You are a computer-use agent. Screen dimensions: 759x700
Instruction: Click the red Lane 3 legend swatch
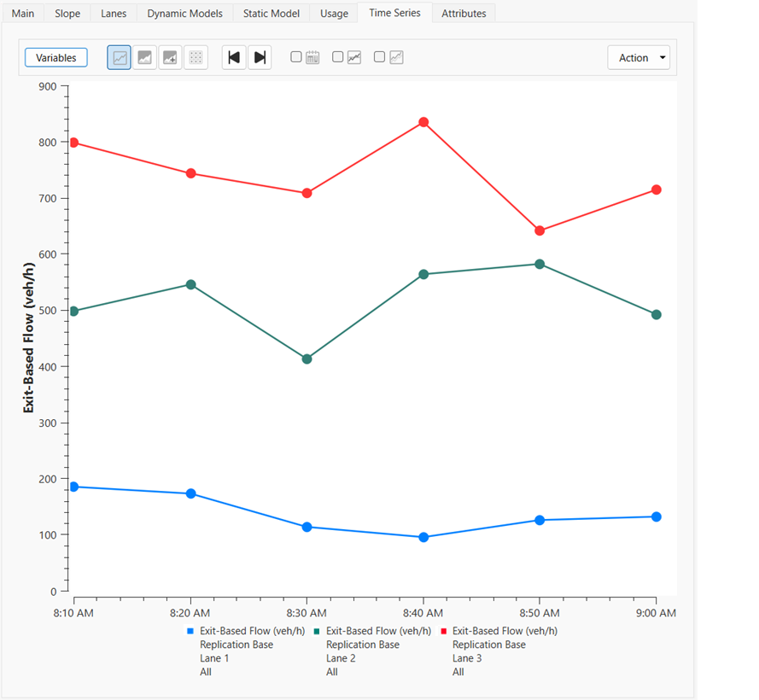click(x=443, y=632)
